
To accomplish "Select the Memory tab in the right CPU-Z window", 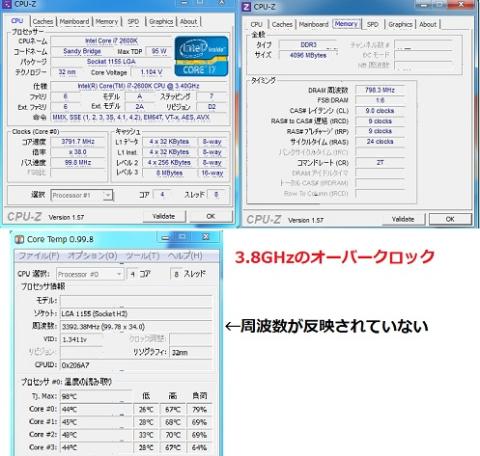I will point(346,24).
